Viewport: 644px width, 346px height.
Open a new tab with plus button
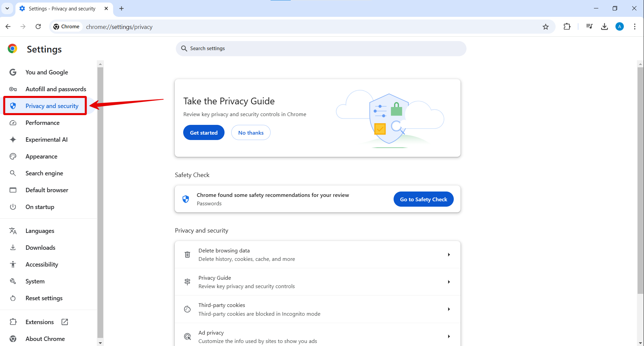[x=122, y=8]
